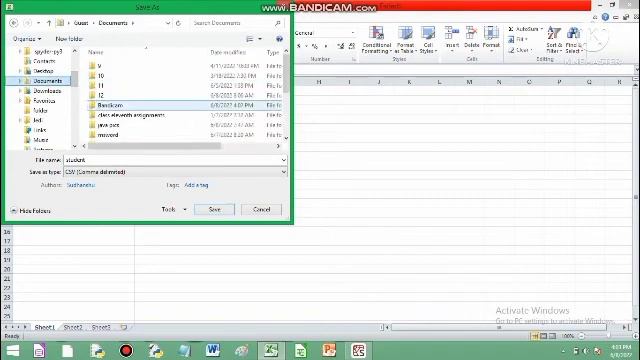Image resolution: width=640 pixels, height=360 pixels.
Task: Select the Bandicam folder row
Action: (x=184, y=105)
